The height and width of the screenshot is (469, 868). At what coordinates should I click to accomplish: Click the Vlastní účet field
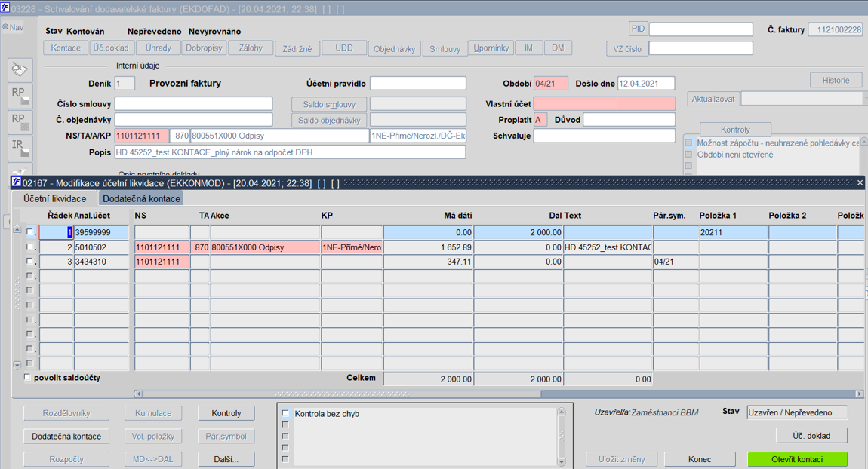point(605,103)
